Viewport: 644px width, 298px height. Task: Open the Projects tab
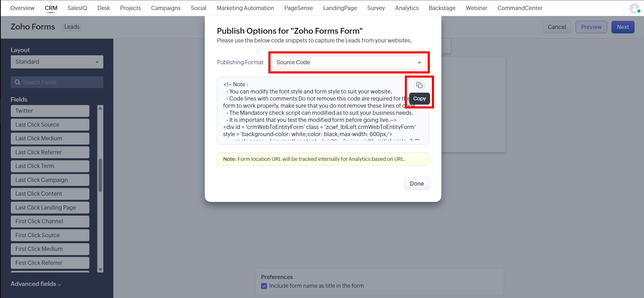tap(130, 8)
